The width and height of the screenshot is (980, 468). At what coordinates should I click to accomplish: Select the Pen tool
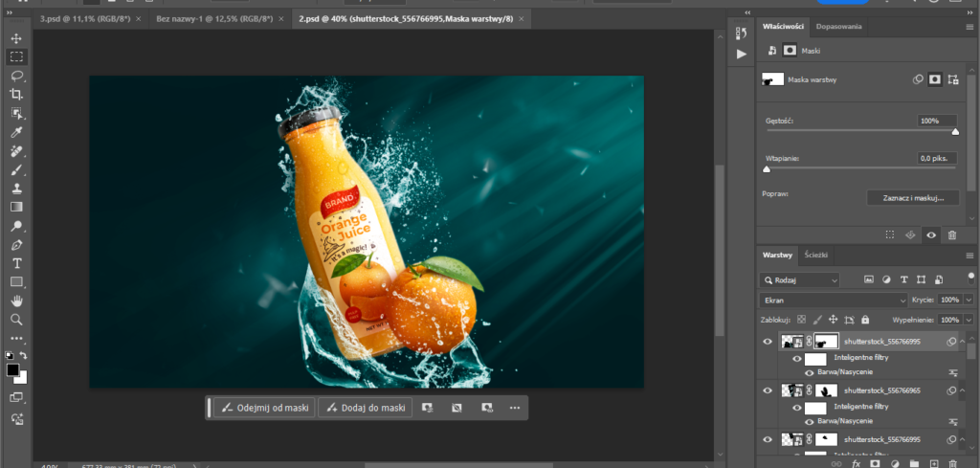tap(16, 244)
